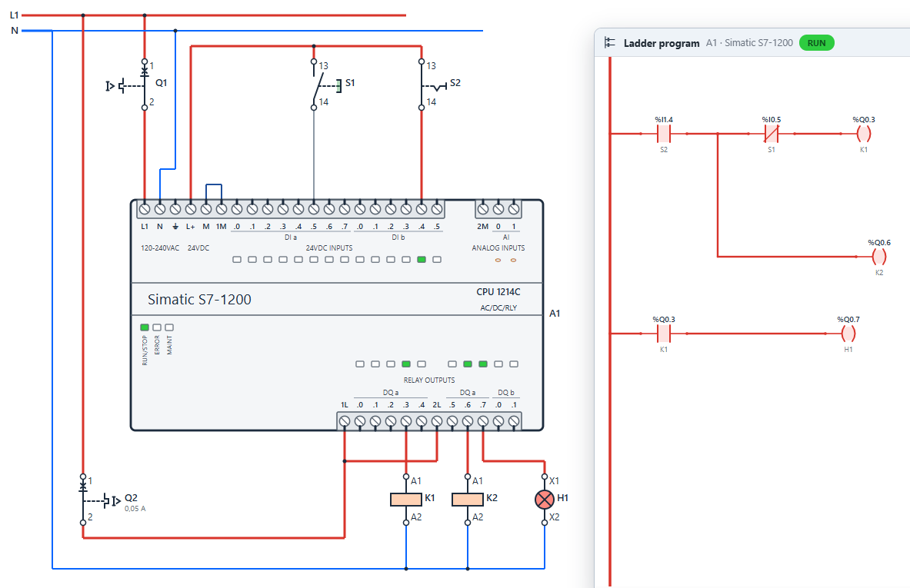
Task: Select the %Q0.6 K2 output coil
Action: point(878,256)
